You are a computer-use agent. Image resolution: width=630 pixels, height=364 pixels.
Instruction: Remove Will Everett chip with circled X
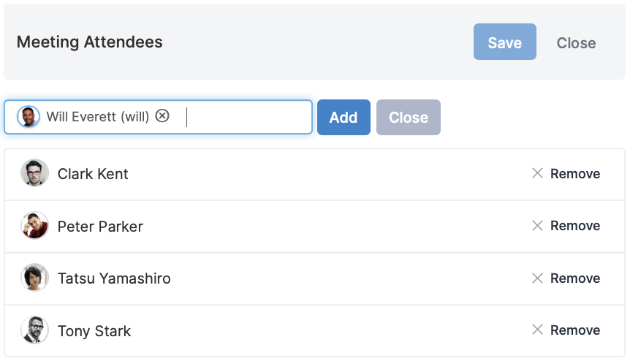point(162,116)
